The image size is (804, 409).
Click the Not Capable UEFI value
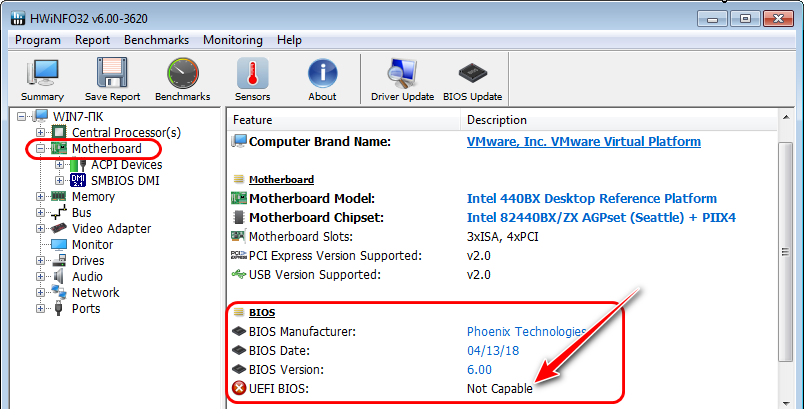point(499,389)
